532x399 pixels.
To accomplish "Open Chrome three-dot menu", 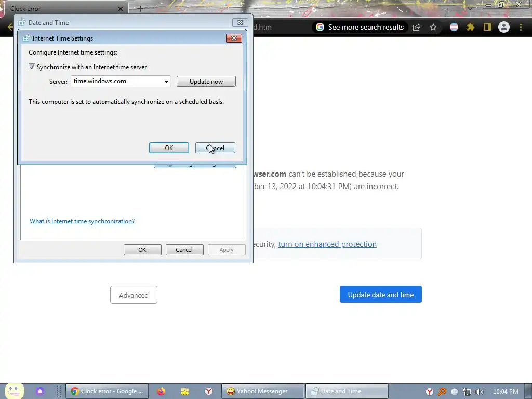I will tap(521, 27).
